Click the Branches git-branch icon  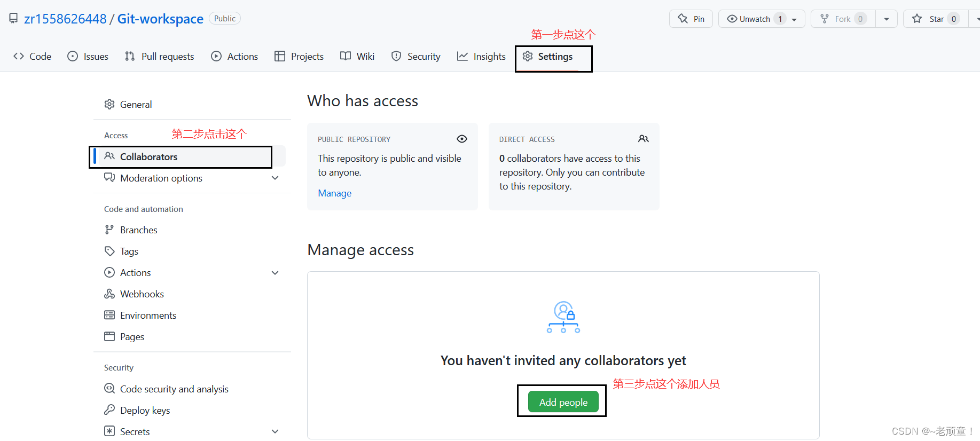(x=109, y=230)
